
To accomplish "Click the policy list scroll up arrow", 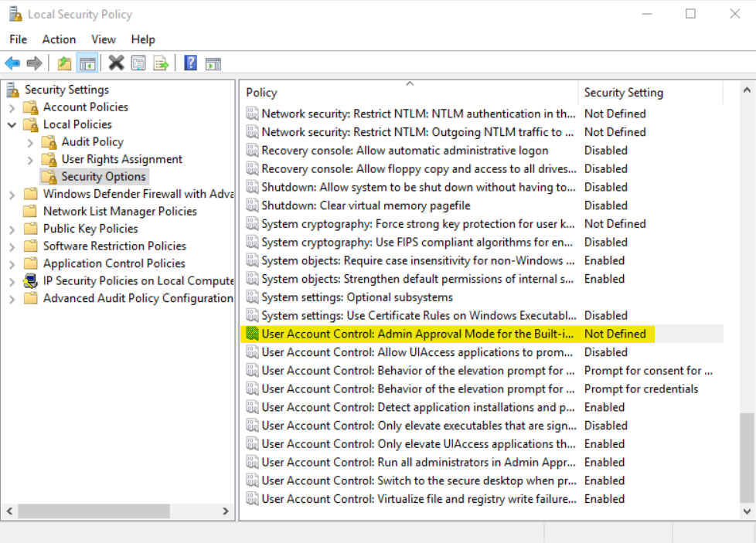I will (x=747, y=90).
